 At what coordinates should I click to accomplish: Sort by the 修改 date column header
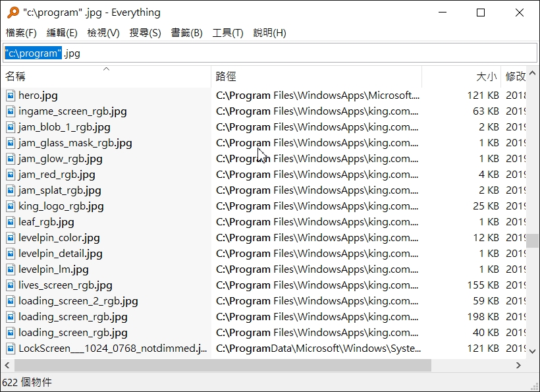click(x=514, y=76)
